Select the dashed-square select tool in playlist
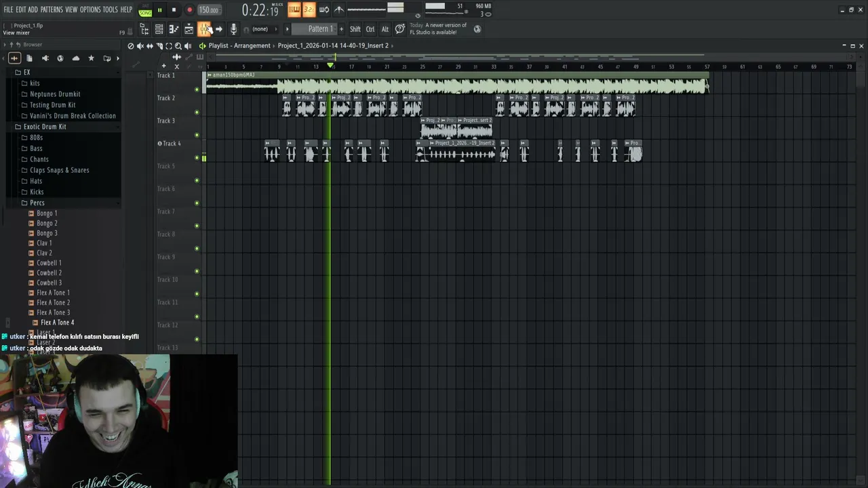Viewport: 868px width, 488px height. (168, 46)
